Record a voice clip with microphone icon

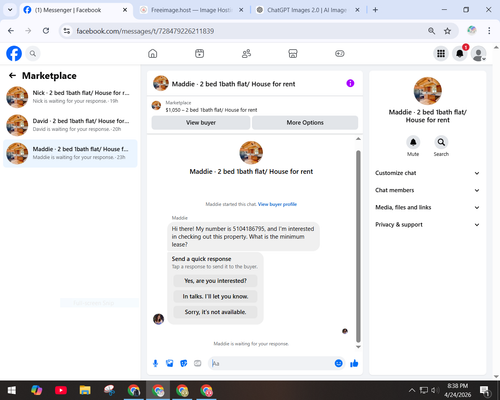(155, 363)
